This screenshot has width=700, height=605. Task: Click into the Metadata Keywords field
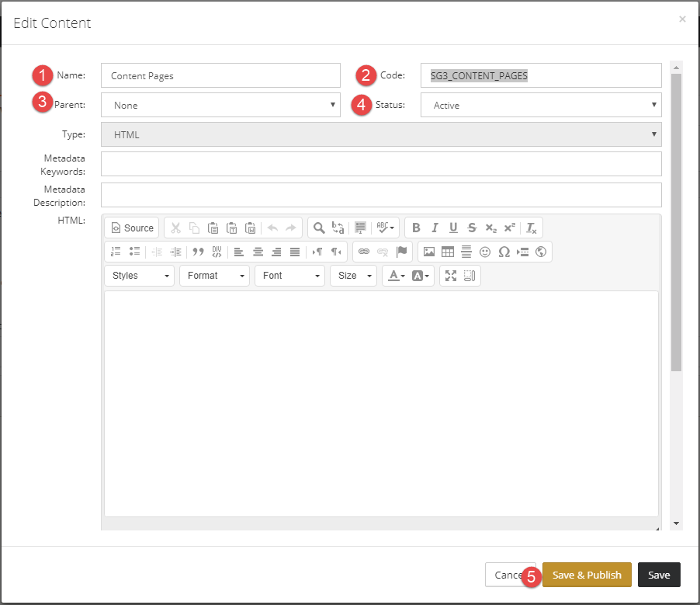(x=381, y=164)
